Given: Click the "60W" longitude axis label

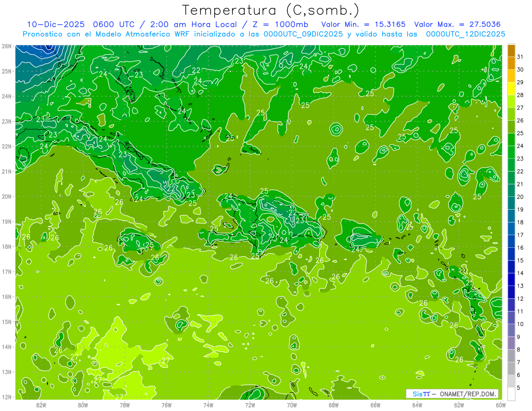Looking at the screenshot, I should click(x=501, y=405).
